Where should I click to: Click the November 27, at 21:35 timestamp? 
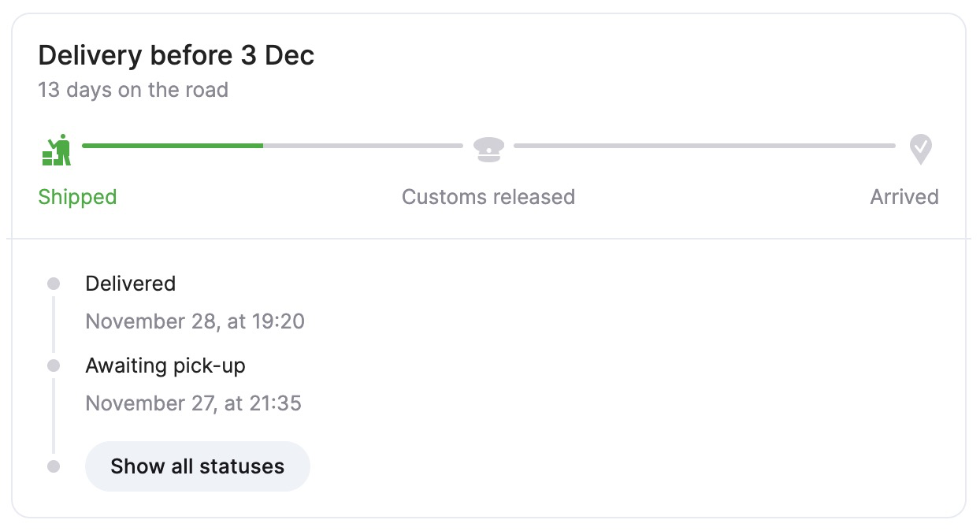point(193,403)
